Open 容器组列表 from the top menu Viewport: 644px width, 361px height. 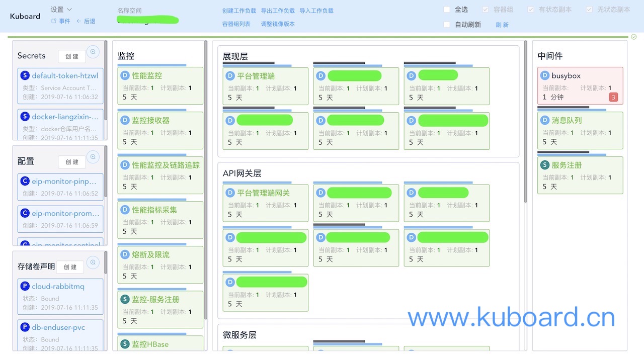236,24
